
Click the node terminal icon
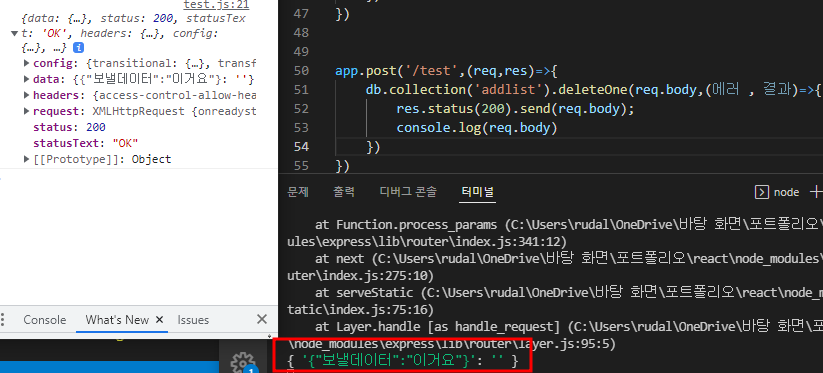[761, 192]
